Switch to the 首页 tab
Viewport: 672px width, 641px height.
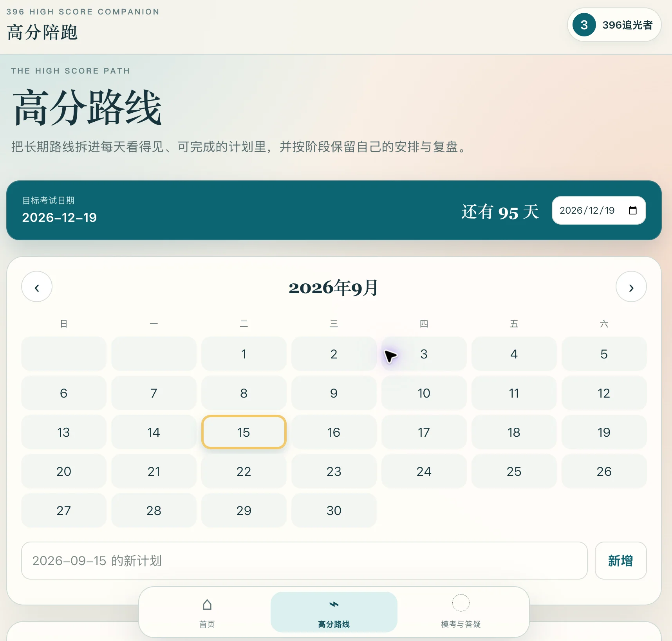(x=207, y=612)
